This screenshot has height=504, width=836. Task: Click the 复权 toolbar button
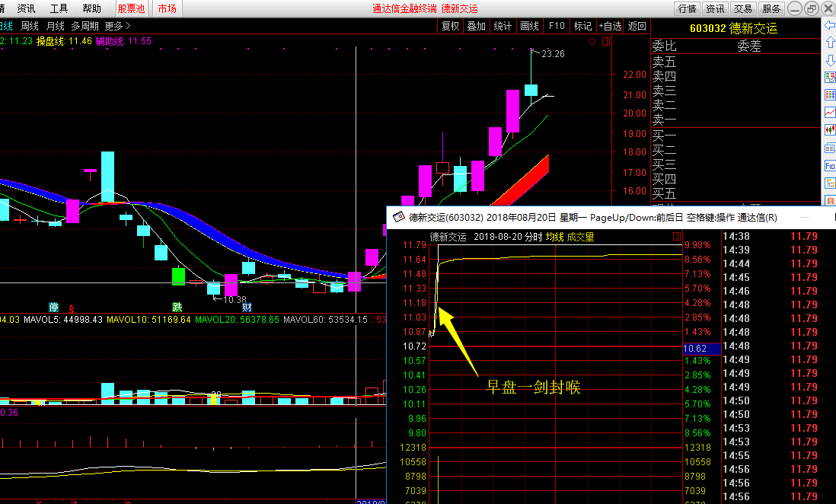pos(451,26)
